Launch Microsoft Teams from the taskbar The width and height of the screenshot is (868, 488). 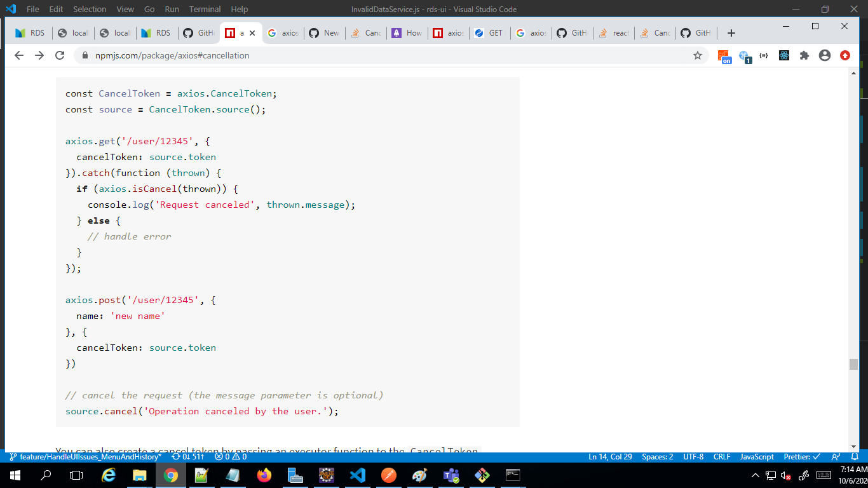[x=451, y=474]
